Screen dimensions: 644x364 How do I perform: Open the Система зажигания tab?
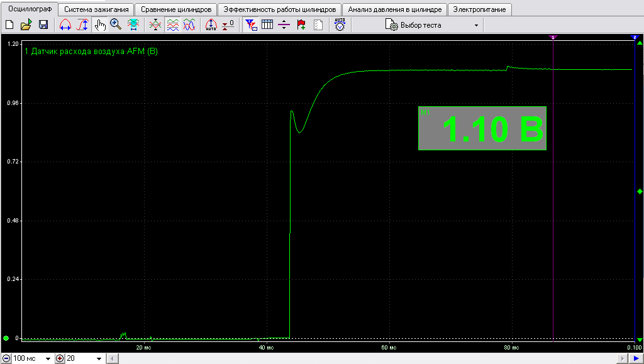(96, 9)
